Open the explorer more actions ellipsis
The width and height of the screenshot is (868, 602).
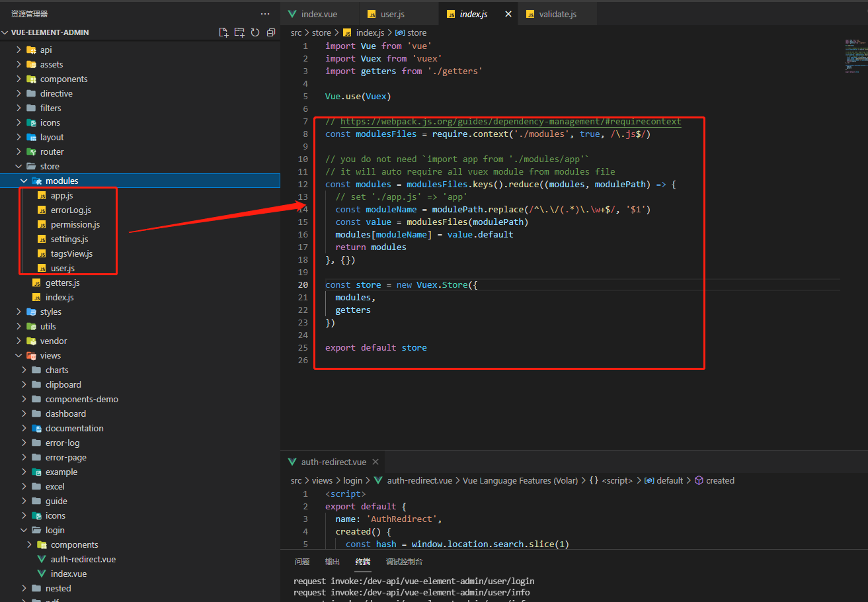(265, 14)
